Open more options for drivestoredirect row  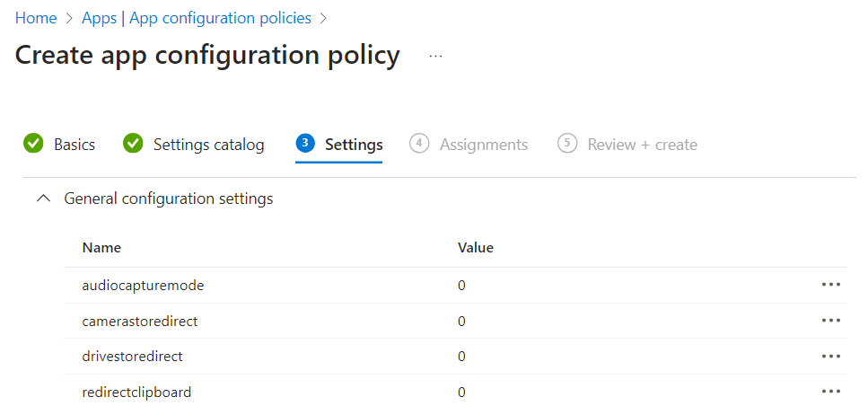coord(830,357)
